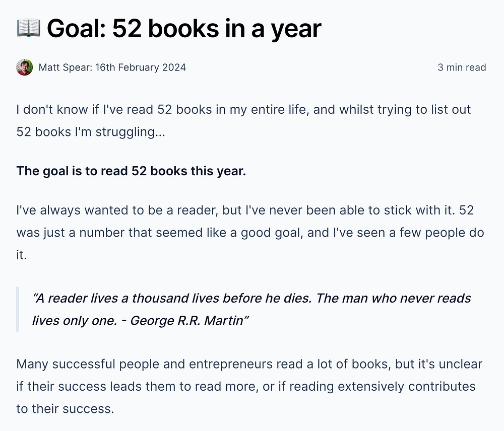This screenshot has height=431, width=504.
Task: Click the lone word 'it.' ending third paragraph
Action: click(x=21, y=255)
